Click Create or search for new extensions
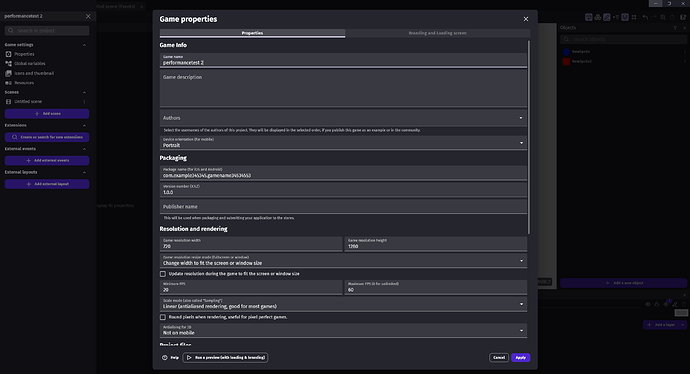 pos(47,137)
